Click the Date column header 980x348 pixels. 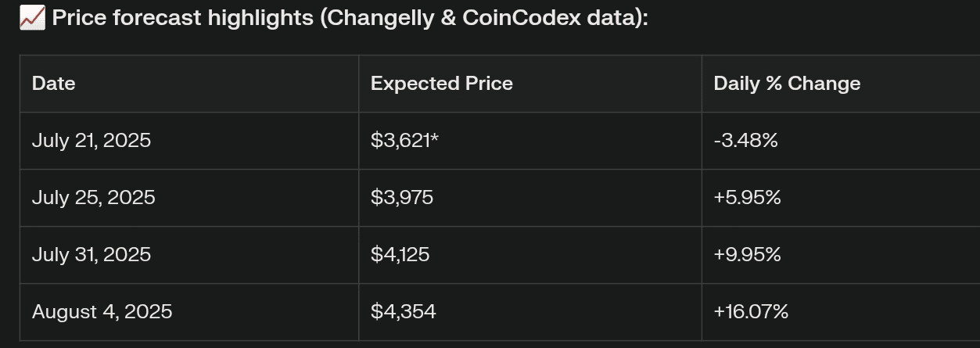click(54, 84)
